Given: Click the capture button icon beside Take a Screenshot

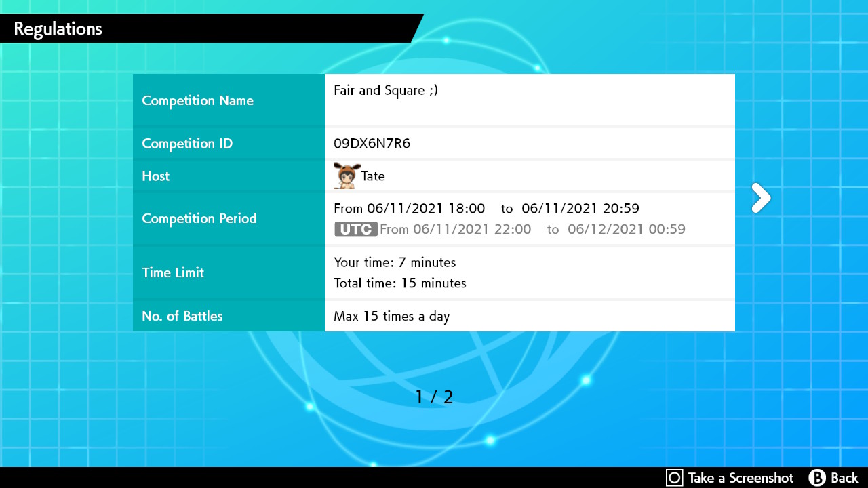Looking at the screenshot, I should (674, 478).
